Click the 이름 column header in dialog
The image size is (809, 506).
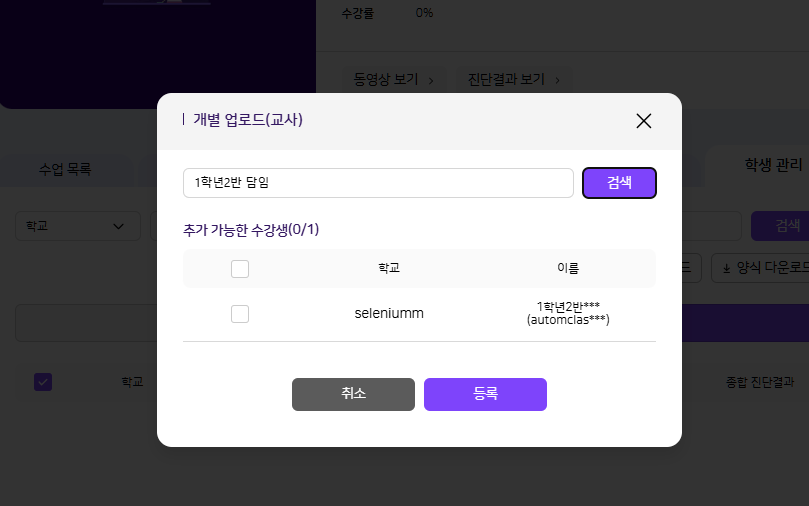(x=567, y=268)
